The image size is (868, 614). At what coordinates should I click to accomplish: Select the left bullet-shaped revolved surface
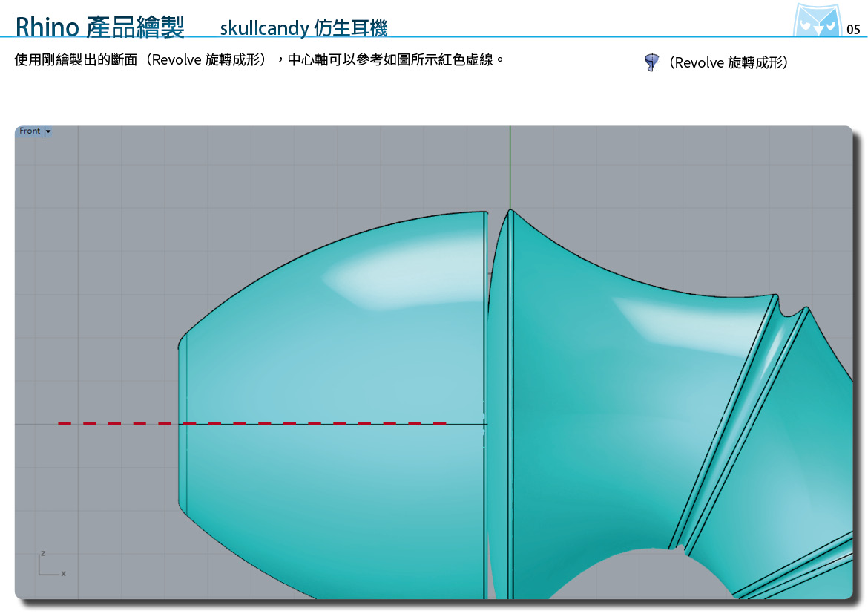(x=332, y=405)
